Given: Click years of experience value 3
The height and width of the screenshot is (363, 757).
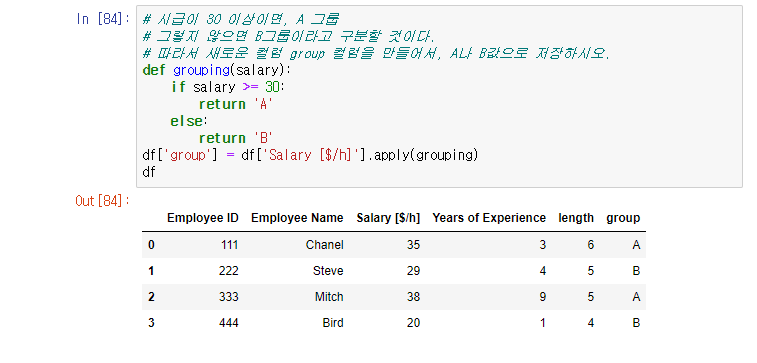Looking at the screenshot, I should coord(543,245).
